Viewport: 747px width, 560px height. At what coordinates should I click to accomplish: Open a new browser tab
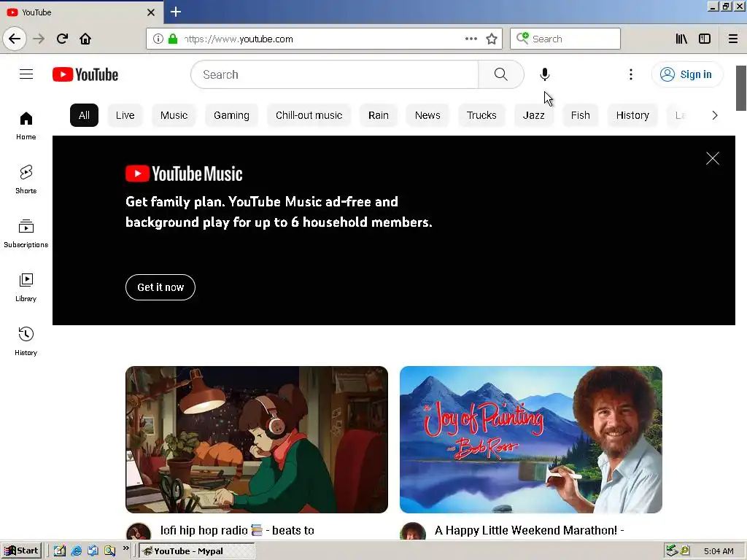click(176, 12)
